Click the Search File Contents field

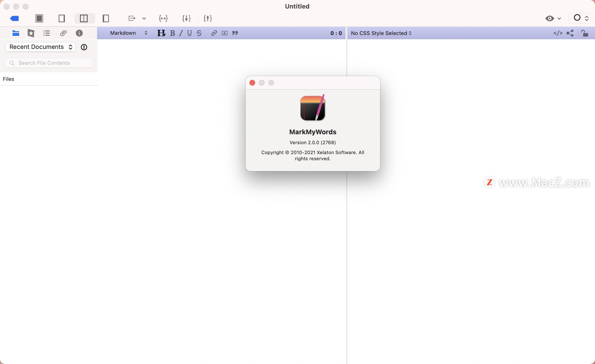click(x=49, y=63)
